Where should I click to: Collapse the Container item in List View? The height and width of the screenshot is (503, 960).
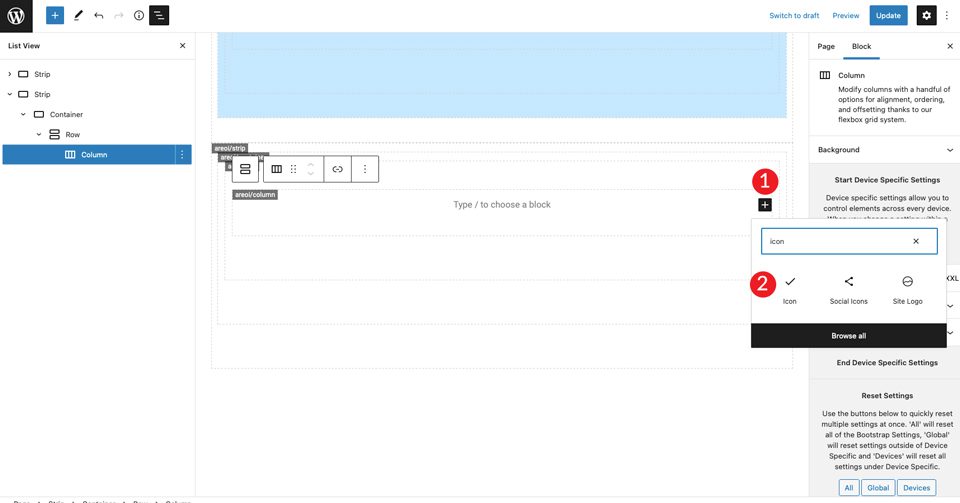point(23,114)
